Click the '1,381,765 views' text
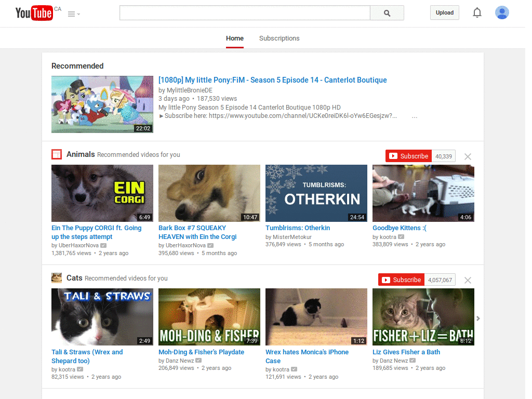 71,253
